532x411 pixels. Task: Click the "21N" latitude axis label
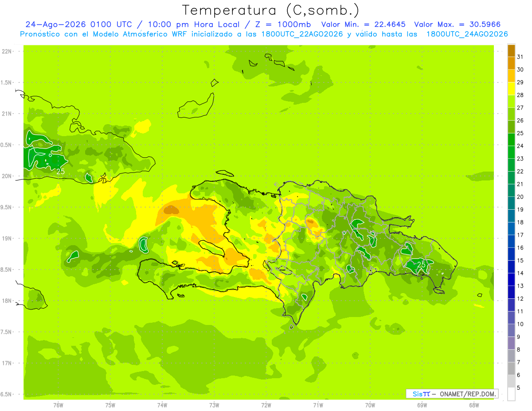pos(7,114)
